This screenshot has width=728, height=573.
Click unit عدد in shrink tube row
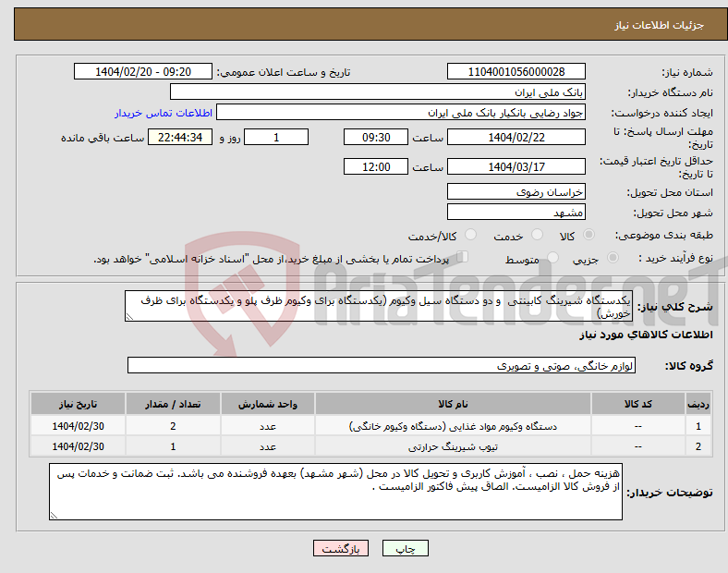(x=268, y=446)
